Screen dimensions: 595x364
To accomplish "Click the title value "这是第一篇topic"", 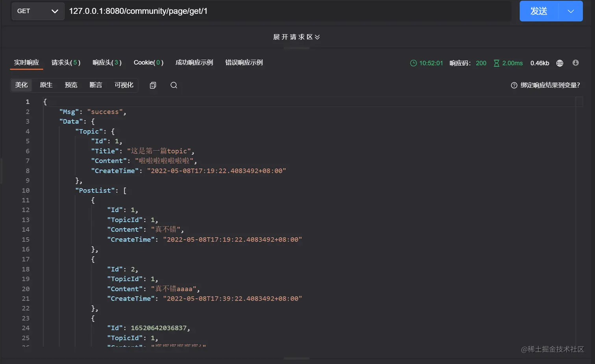I will point(159,151).
